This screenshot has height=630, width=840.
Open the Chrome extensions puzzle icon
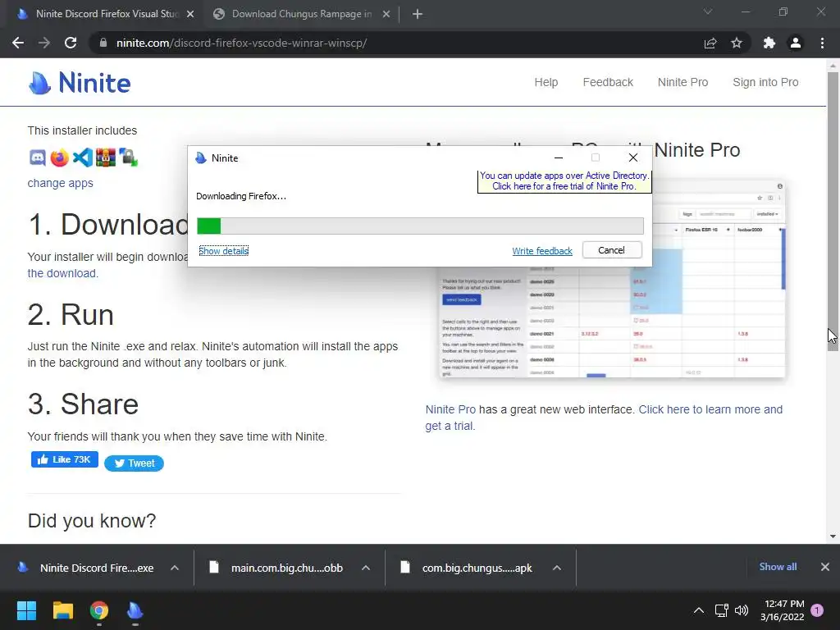click(769, 43)
